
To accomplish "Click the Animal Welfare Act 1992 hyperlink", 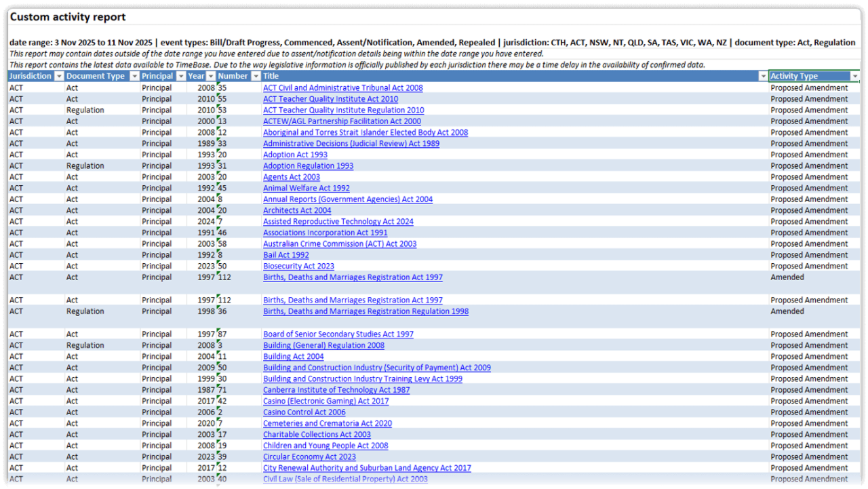I will click(x=307, y=188).
